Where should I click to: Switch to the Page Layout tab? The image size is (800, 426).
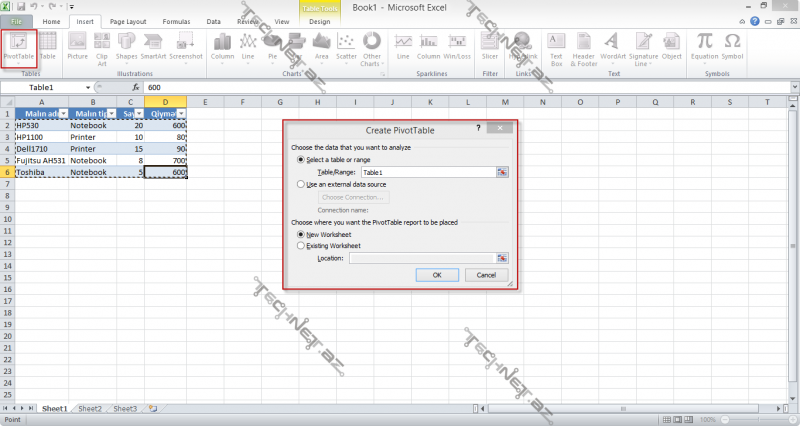pos(128,21)
